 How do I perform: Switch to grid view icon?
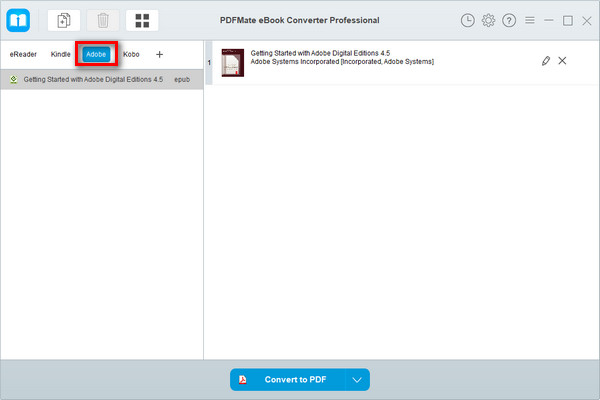[142, 20]
